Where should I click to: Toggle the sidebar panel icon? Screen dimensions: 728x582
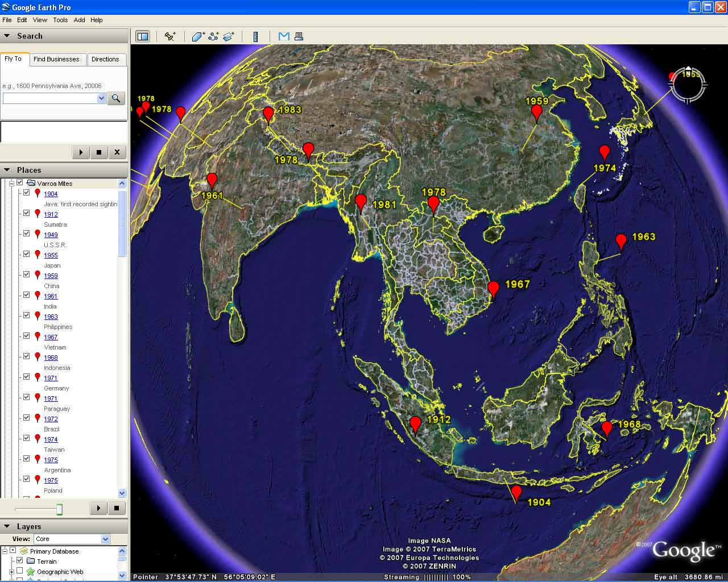[143, 36]
